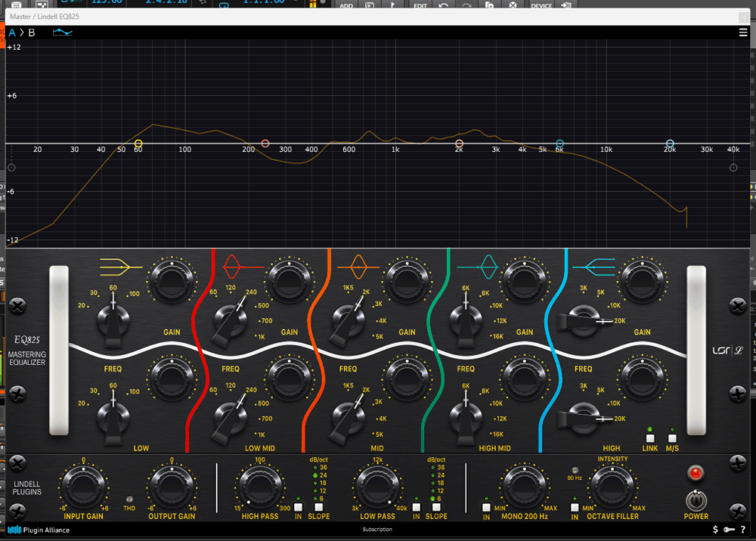The height and width of the screenshot is (541, 756).
Task: Toggle the Mono 200 Hz IN button
Action: 486,508
